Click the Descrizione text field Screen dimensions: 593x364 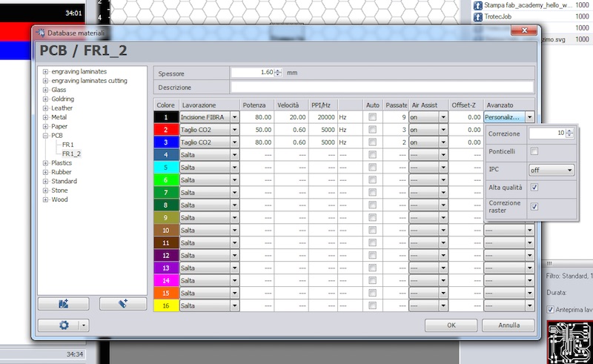(382, 87)
